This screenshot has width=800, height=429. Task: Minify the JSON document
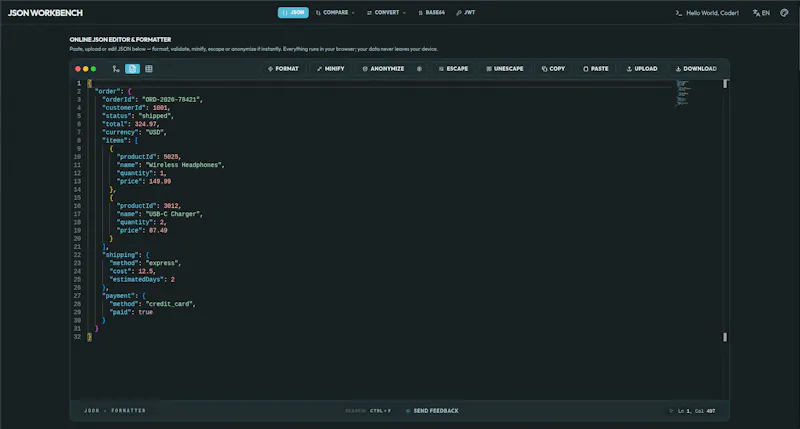(331, 68)
